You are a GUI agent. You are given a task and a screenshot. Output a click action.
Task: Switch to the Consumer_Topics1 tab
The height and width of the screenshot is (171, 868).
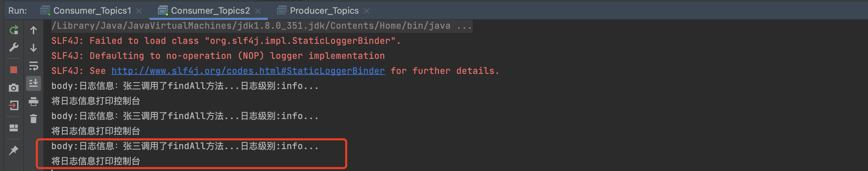[x=92, y=11]
